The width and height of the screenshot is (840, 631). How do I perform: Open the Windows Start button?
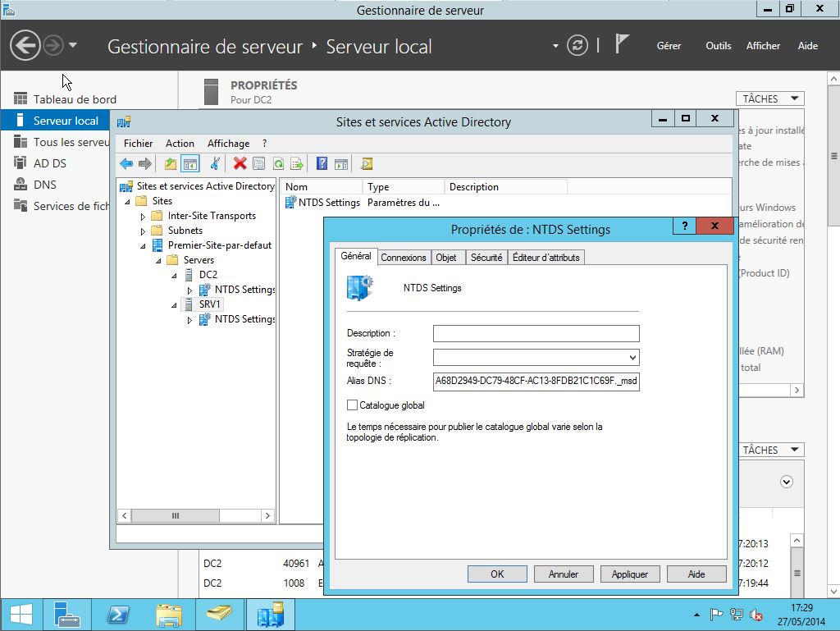[21, 615]
